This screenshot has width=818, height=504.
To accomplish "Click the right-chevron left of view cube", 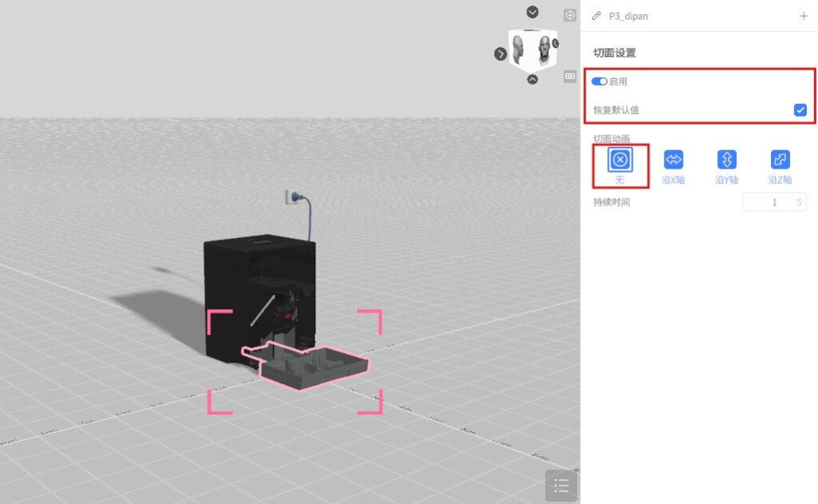I will coord(501,54).
